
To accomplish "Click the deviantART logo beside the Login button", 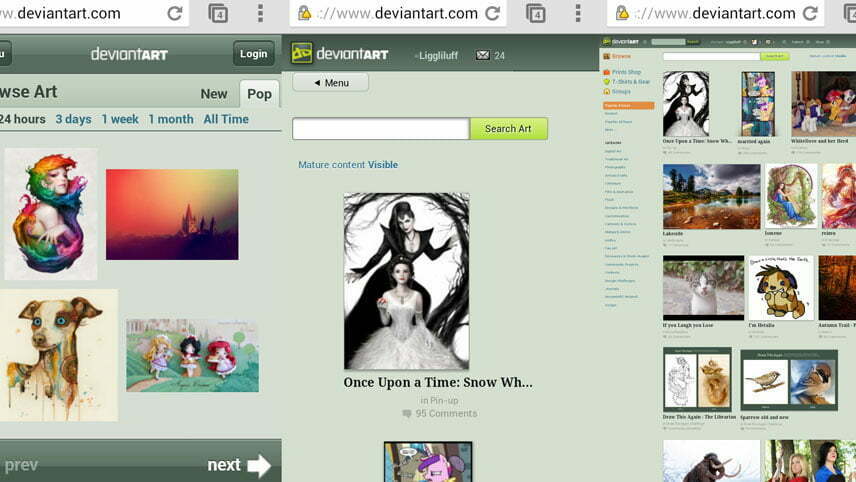I will (129, 54).
